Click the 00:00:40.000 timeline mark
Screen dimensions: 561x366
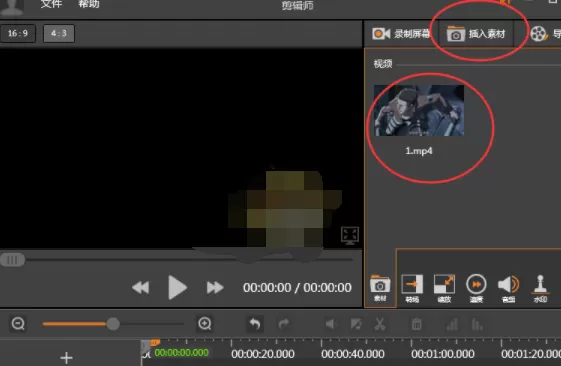(x=353, y=354)
